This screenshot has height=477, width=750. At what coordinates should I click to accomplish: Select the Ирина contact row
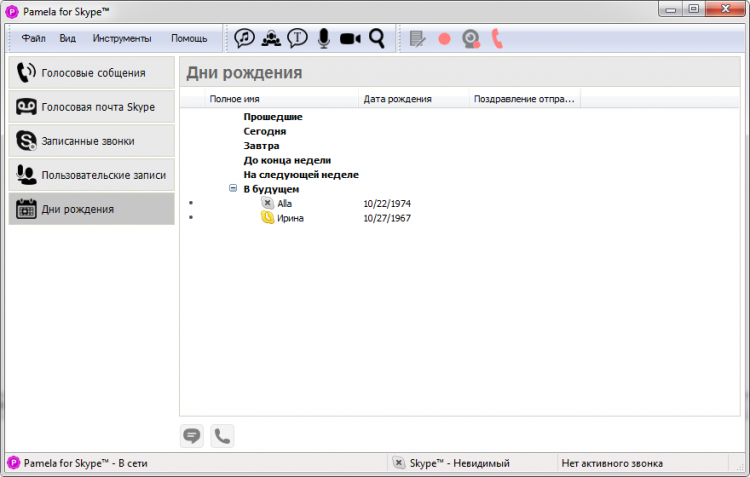coord(459,218)
